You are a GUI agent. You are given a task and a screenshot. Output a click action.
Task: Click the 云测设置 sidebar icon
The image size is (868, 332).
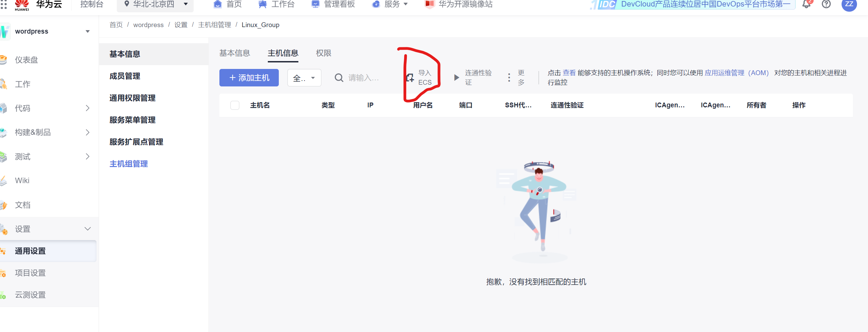3,295
